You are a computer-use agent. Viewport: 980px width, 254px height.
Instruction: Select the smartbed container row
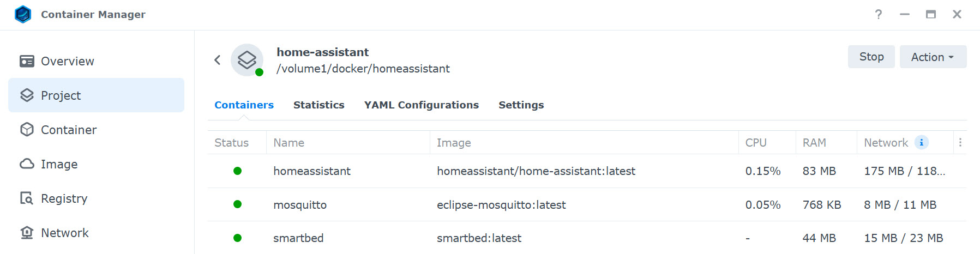point(587,238)
